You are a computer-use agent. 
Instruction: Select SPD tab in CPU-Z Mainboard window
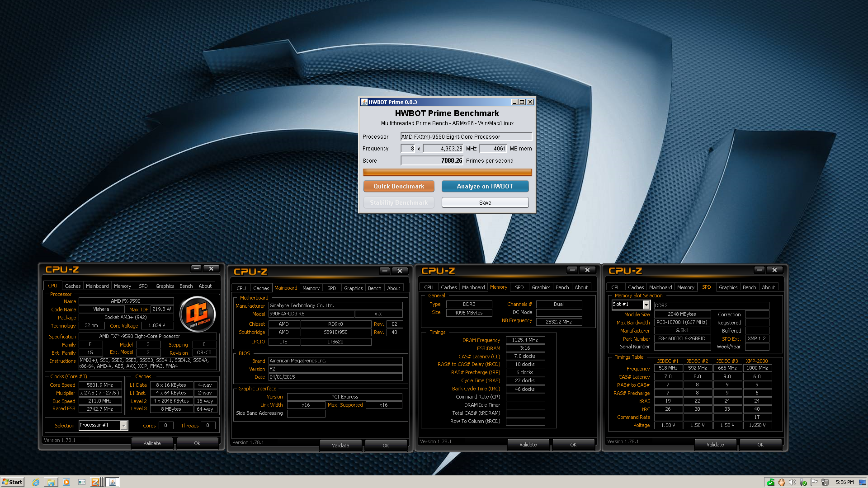[331, 288]
